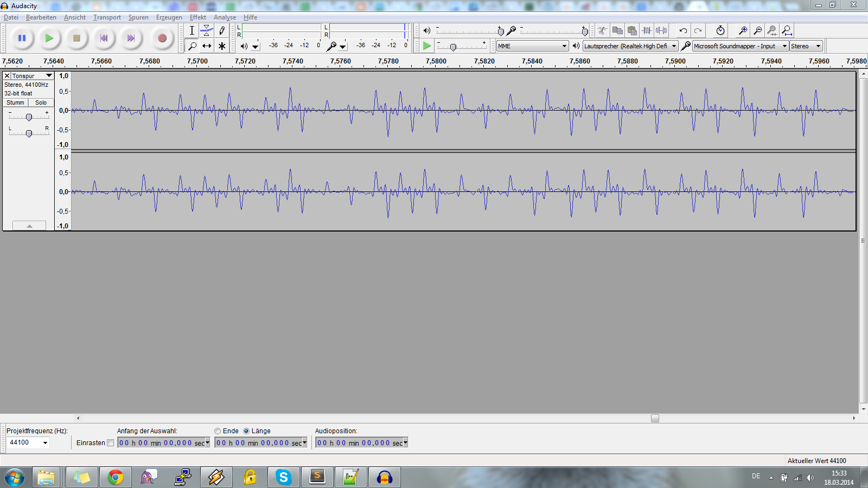Open Audacity from the Windows taskbar
Screen dimensions: 868x488
pos(385,477)
